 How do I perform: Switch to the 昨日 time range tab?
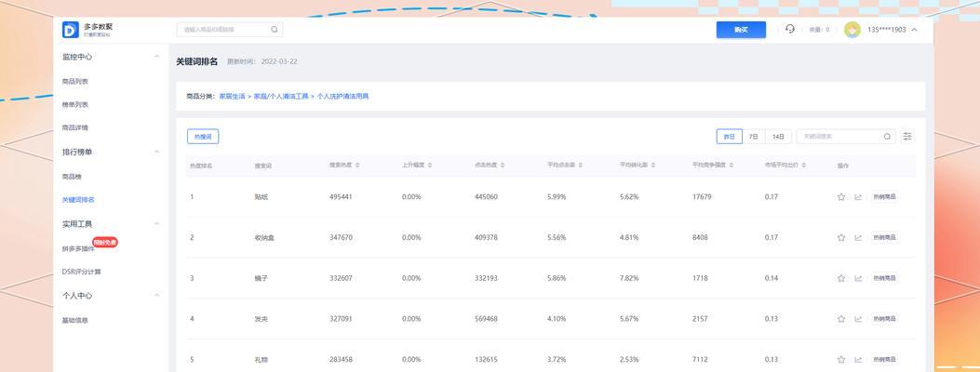click(x=730, y=137)
